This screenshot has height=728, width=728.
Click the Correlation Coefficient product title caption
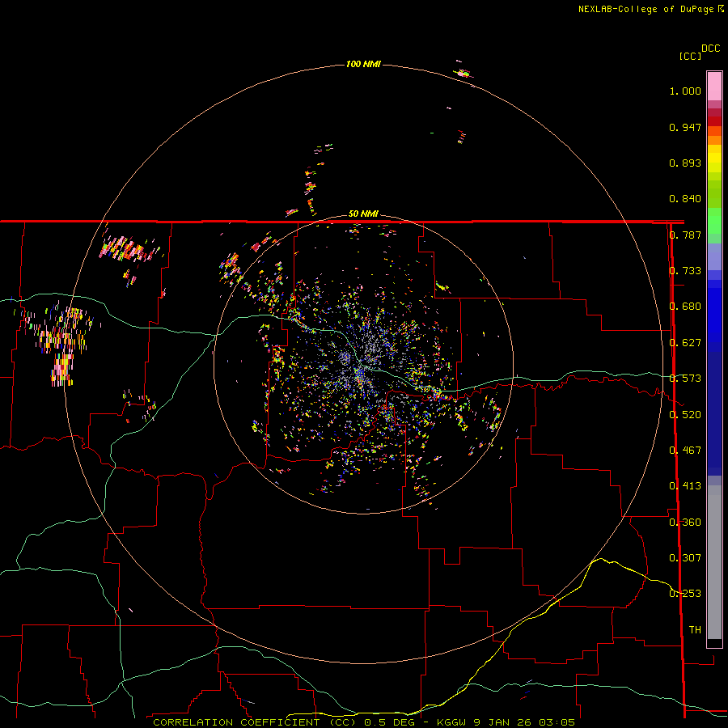[x=255, y=722]
